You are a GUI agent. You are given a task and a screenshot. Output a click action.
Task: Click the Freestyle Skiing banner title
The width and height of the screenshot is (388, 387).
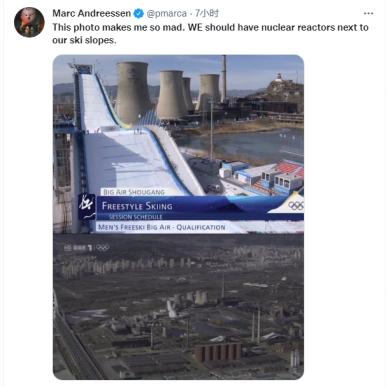pyautogui.click(x=137, y=206)
